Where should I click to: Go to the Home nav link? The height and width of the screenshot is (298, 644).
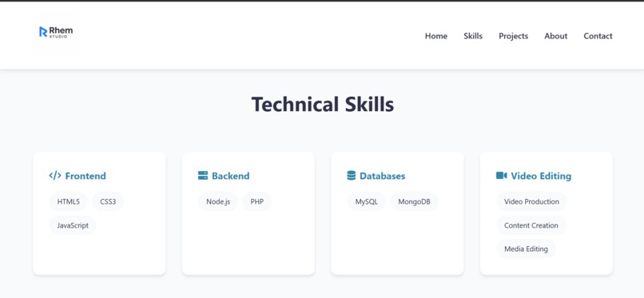(436, 36)
